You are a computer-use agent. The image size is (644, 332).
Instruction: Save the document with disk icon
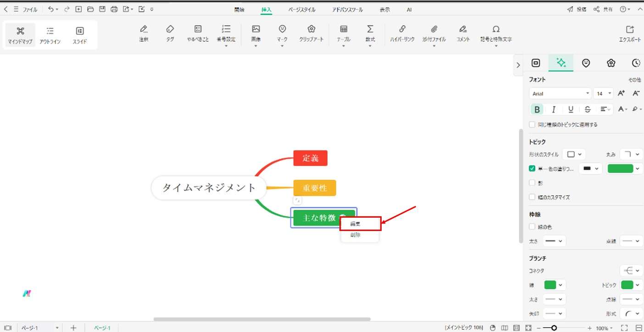[x=102, y=9]
